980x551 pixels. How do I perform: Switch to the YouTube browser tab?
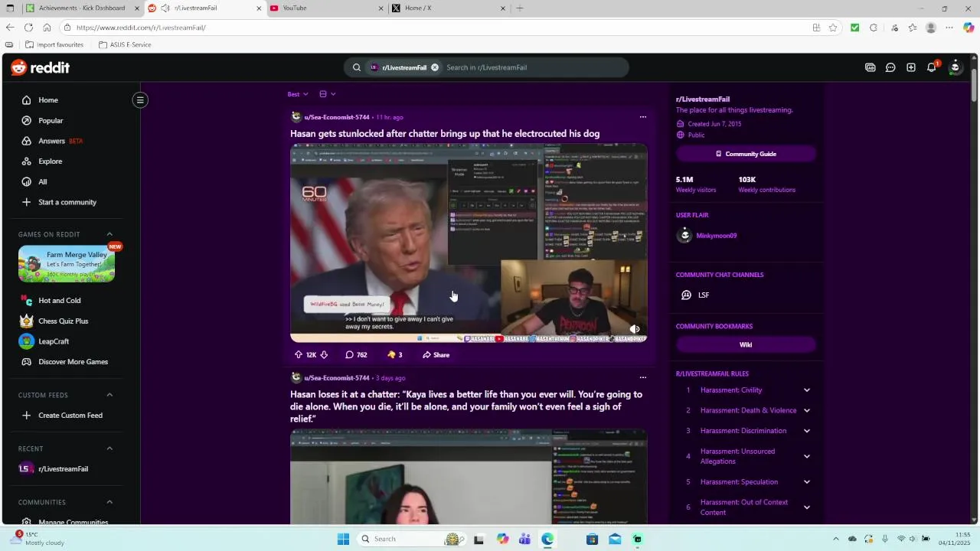[327, 8]
